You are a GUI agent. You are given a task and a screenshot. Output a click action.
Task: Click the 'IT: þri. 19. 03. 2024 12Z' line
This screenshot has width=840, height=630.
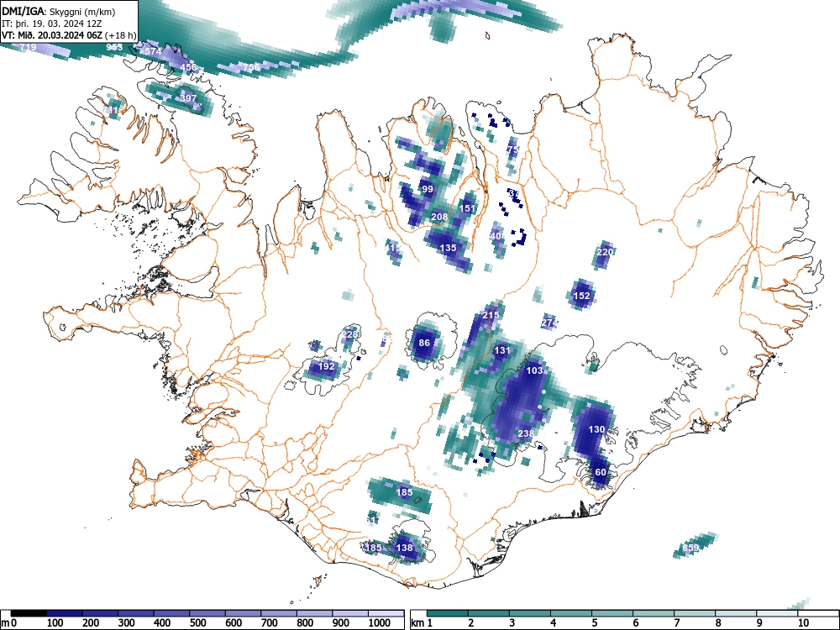[x=50, y=24]
